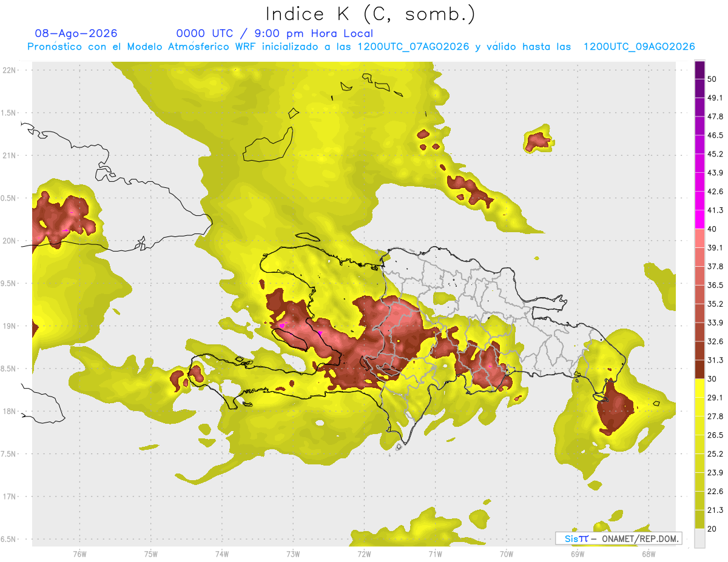Viewport: 728px width, 562px height.
Task: Click the latitude axis label "21N"
Action: pyautogui.click(x=10, y=156)
